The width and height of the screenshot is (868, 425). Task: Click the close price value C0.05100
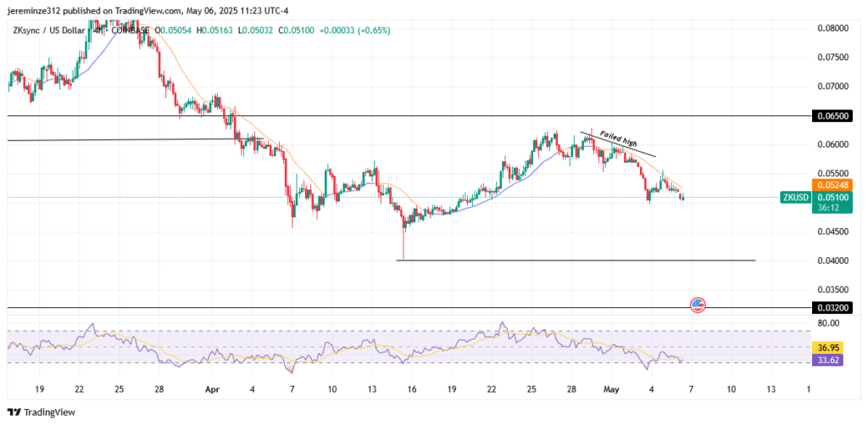click(296, 31)
